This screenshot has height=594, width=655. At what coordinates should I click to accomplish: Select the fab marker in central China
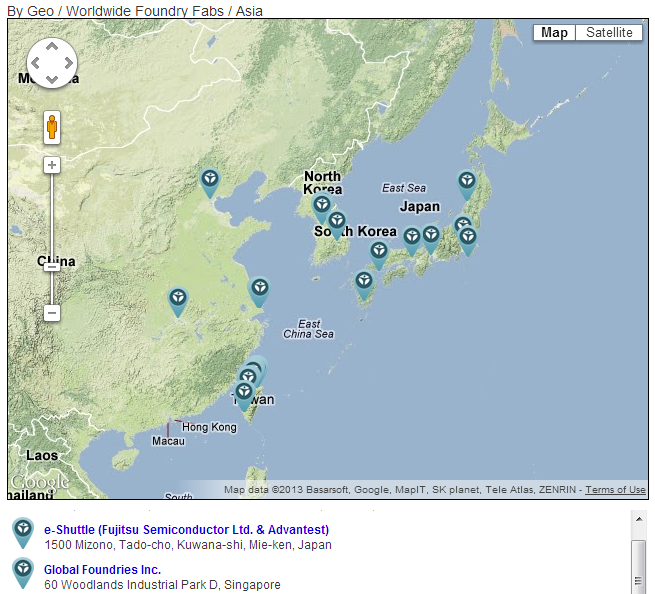178,300
